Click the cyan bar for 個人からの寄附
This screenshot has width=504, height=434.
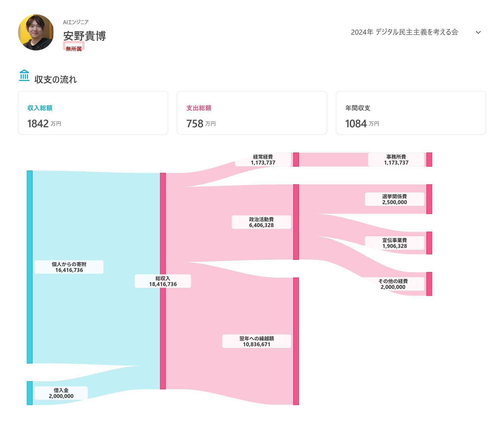point(30,267)
